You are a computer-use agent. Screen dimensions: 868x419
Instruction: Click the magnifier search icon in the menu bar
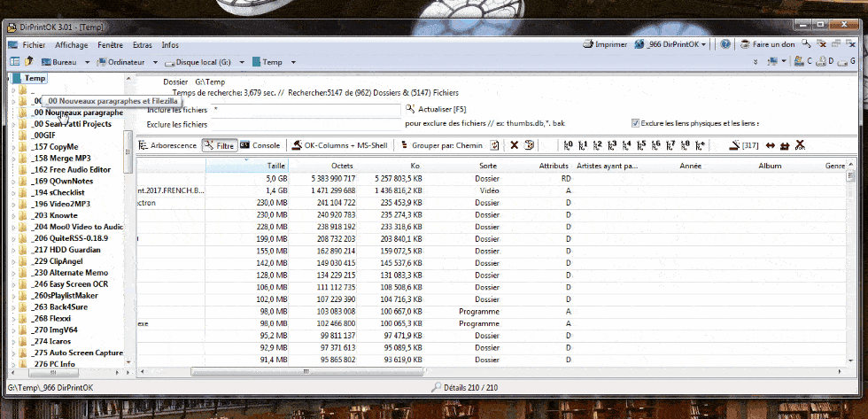tap(806, 44)
